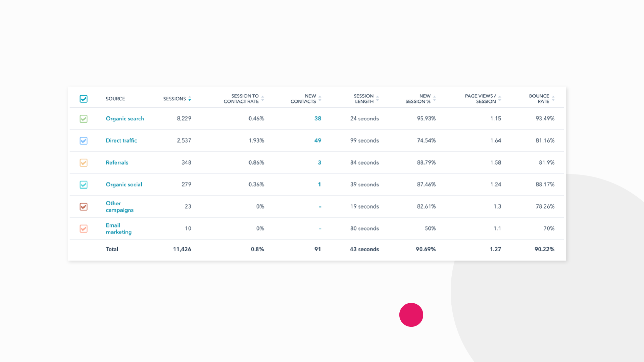This screenshot has height=362, width=644.
Task: Select the 81.16% bounce rate value
Action: coord(545,141)
